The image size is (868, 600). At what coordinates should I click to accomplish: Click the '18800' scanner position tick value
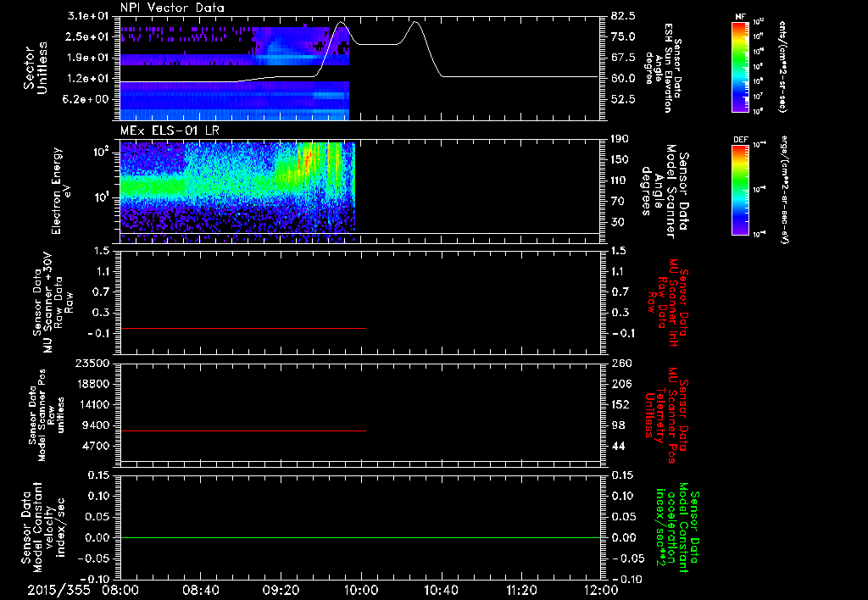[x=94, y=384]
